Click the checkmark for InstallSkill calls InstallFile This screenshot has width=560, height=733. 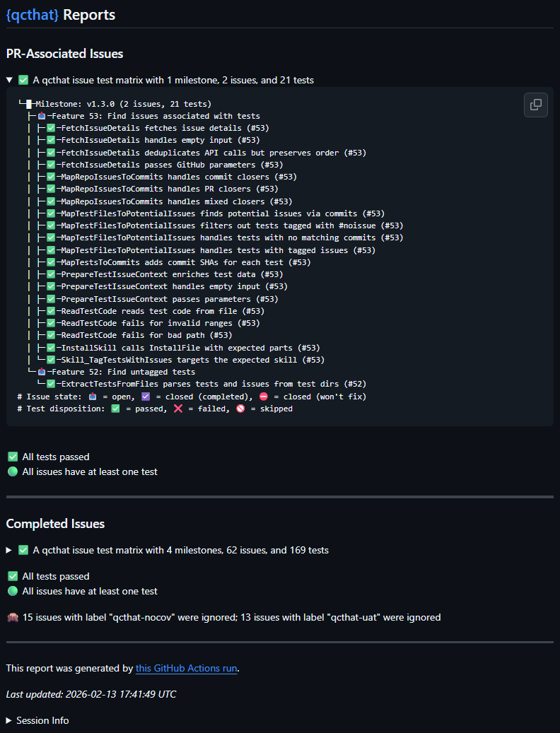pos(51,348)
